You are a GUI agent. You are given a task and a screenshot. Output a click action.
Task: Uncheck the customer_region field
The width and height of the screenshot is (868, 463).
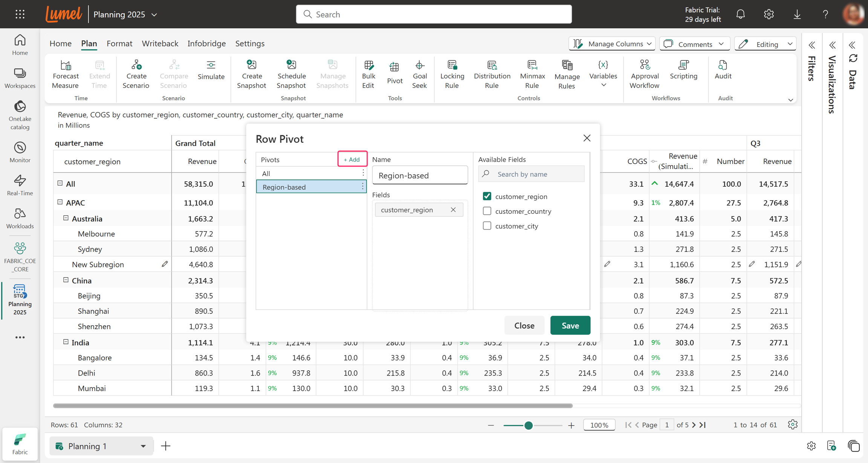tap(487, 196)
